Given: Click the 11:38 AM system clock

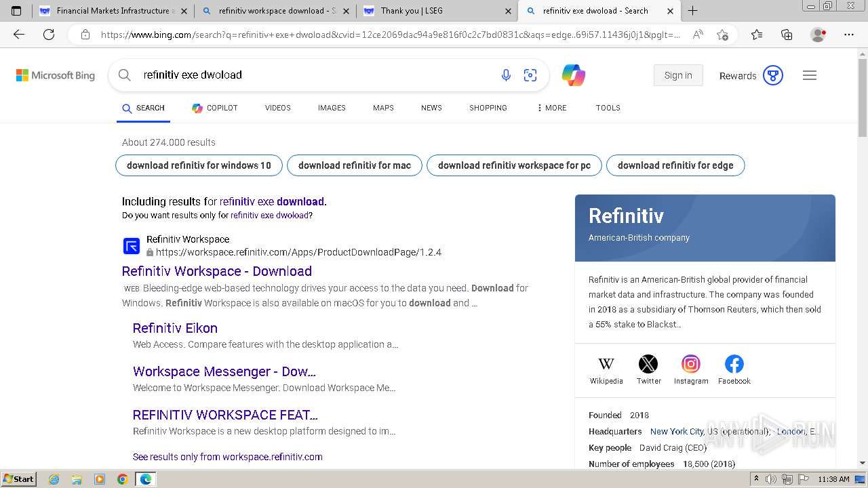Looking at the screenshot, I should tap(833, 479).
